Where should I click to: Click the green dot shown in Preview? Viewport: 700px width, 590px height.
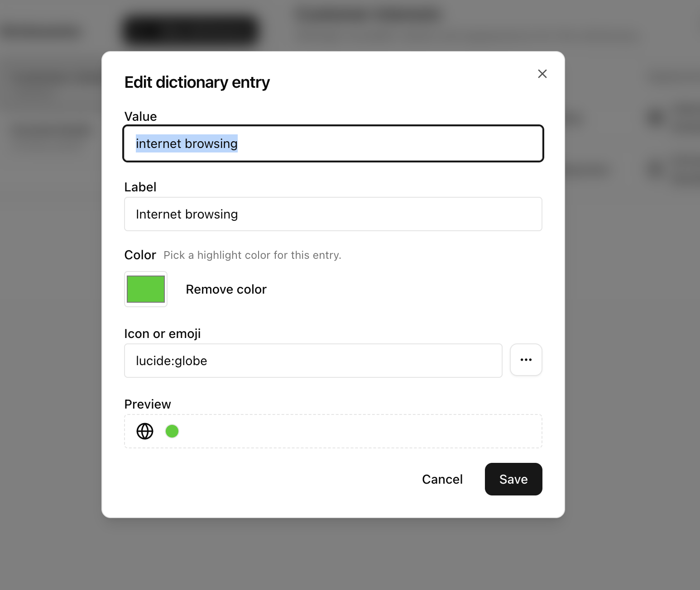point(172,431)
